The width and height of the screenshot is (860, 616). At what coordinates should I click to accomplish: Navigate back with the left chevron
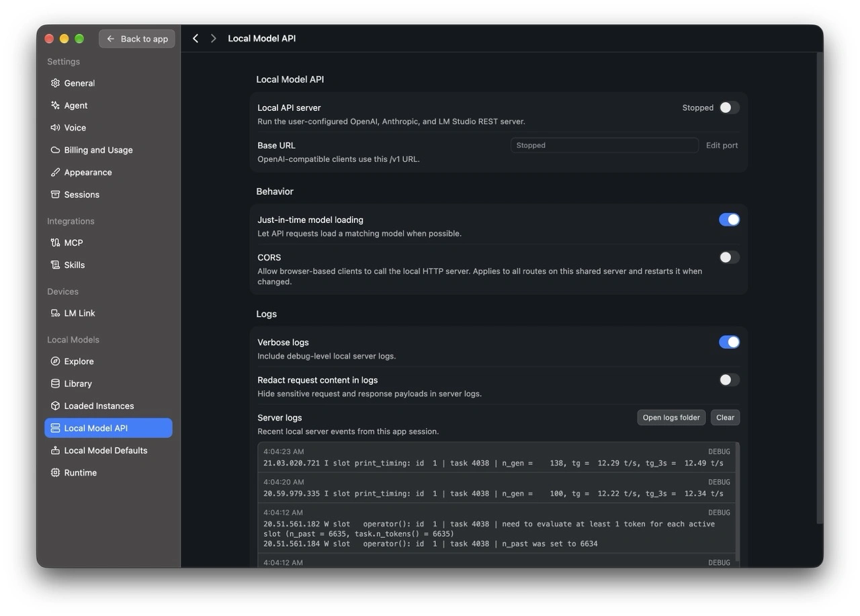coord(196,38)
